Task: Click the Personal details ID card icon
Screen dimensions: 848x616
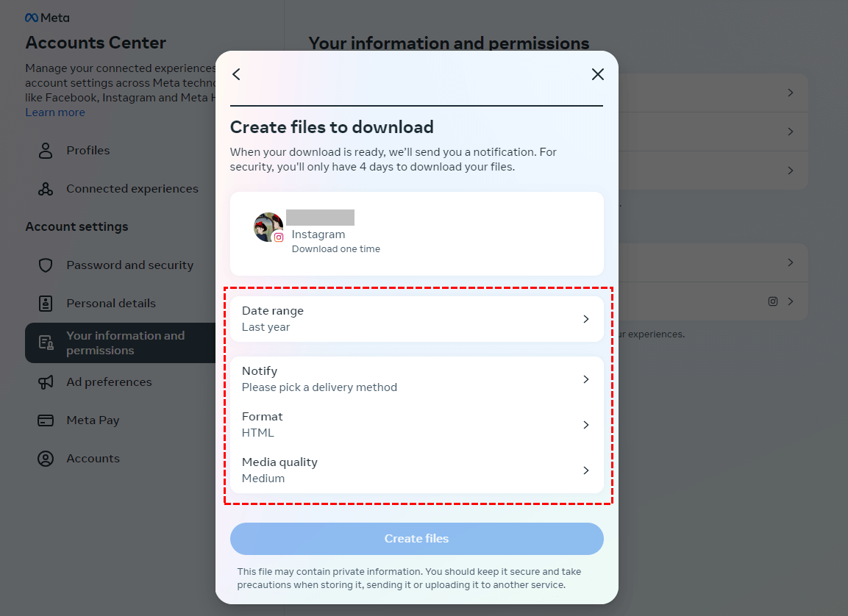Action: 46,304
